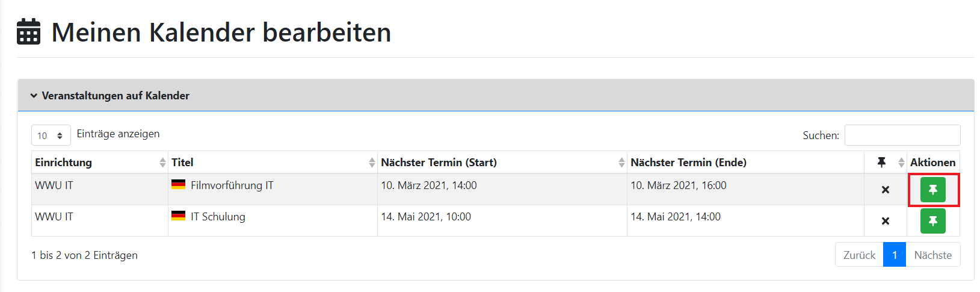Focus the Suchen search field

point(902,135)
